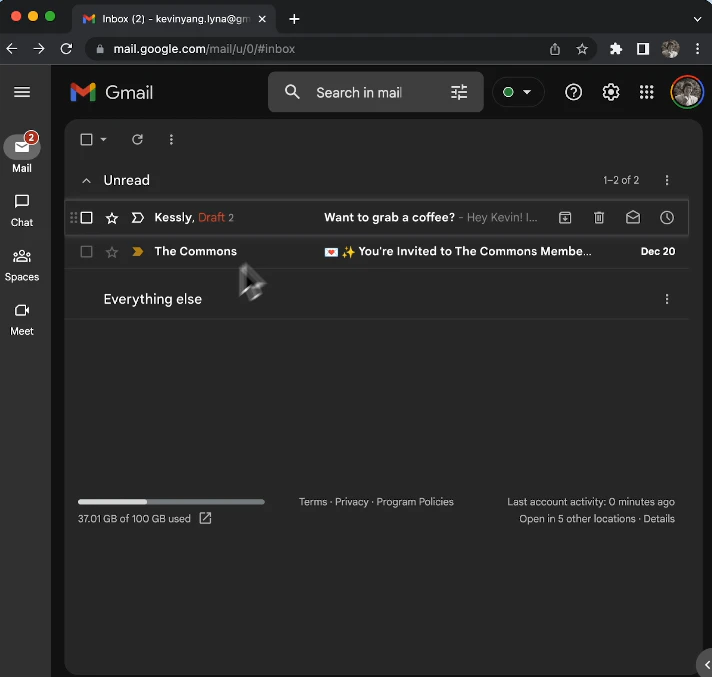Switch to Chat in sidebar
The width and height of the screenshot is (712, 677).
click(22, 211)
